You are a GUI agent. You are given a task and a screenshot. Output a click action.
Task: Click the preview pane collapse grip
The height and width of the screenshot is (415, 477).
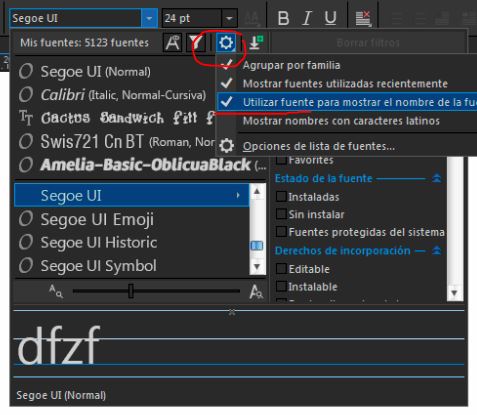[x=232, y=312]
